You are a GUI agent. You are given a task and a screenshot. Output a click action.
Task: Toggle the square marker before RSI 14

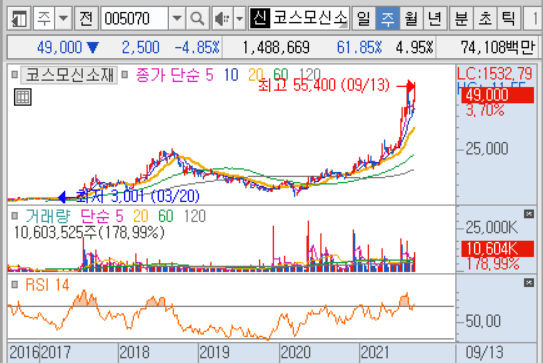14,285
